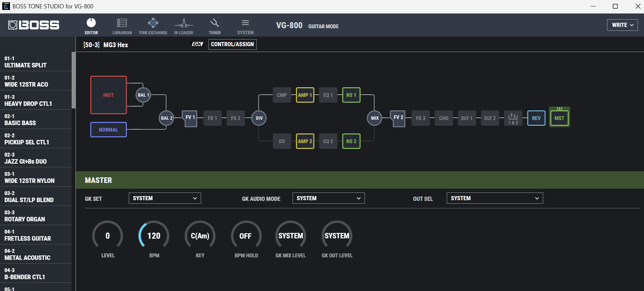Toggle the CMP compressor block
644x291 pixels.
pos(282,95)
